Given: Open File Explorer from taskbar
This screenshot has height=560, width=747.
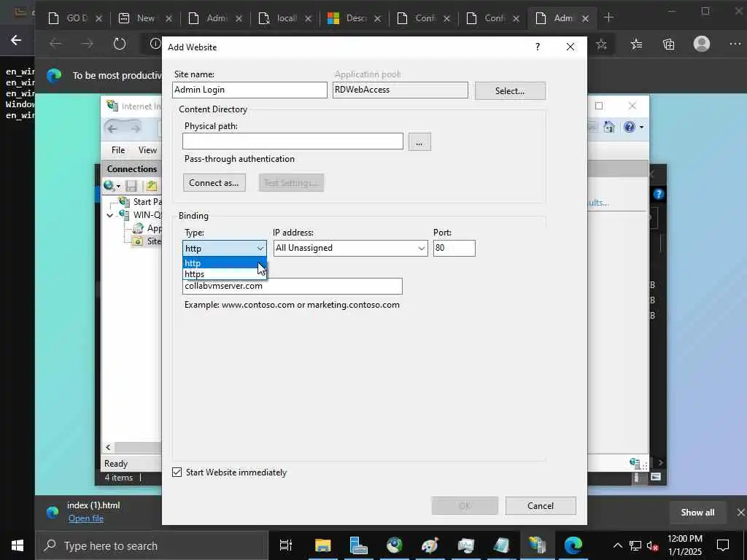Looking at the screenshot, I should coord(322,545).
